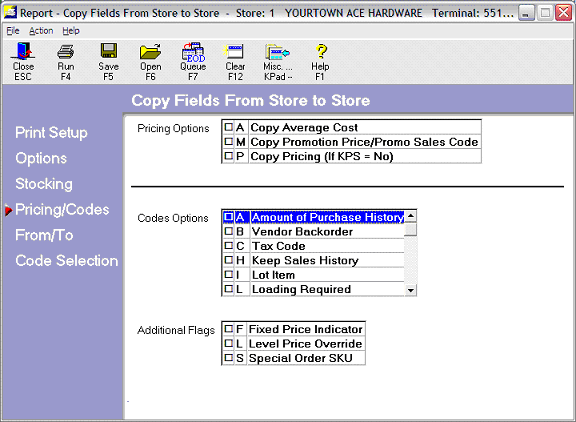Clear the form using Clear F12 icon
Viewport: 576px width, 422px height.
235,61
